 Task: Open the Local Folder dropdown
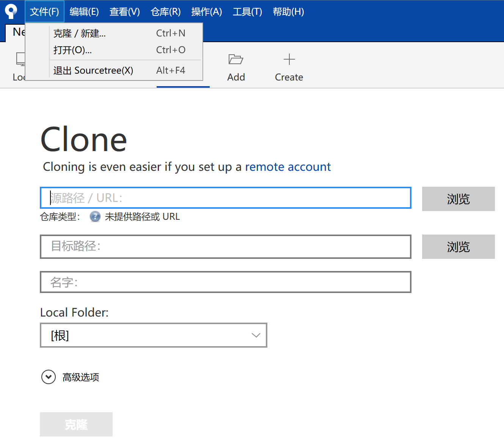pyautogui.click(x=154, y=335)
